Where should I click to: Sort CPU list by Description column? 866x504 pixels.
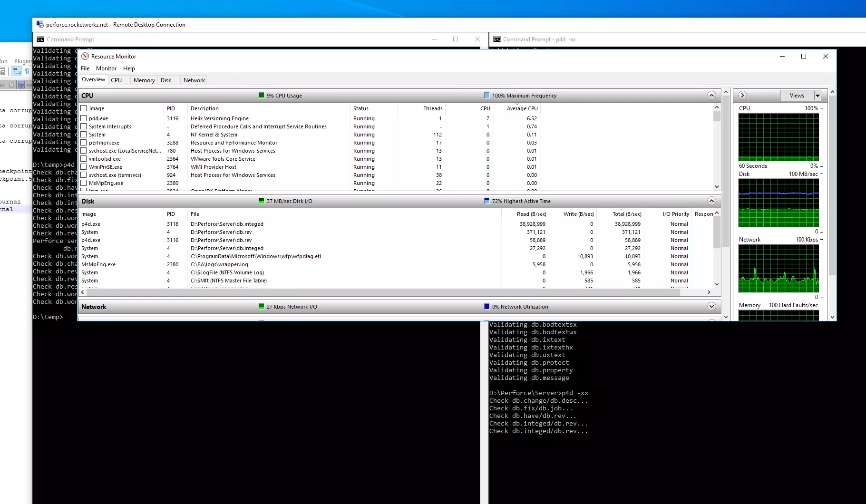coord(269,108)
